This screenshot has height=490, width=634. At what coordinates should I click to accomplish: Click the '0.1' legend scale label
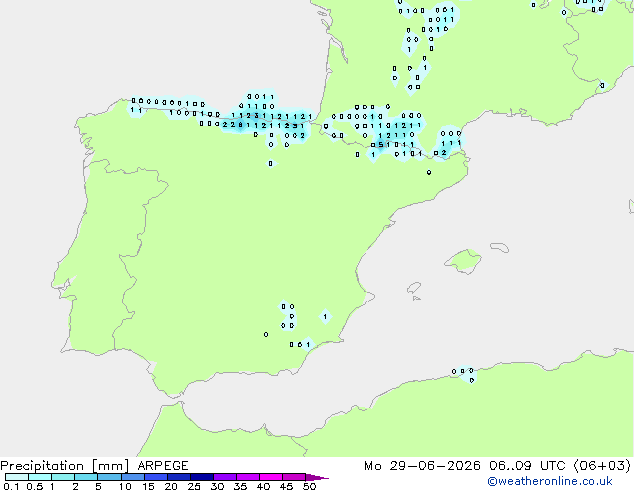click(x=11, y=486)
